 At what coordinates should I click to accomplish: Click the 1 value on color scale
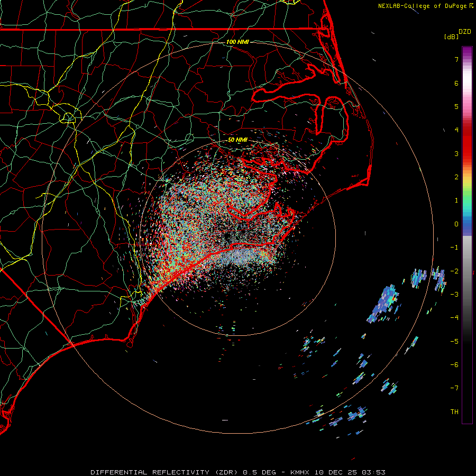(456, 200)
